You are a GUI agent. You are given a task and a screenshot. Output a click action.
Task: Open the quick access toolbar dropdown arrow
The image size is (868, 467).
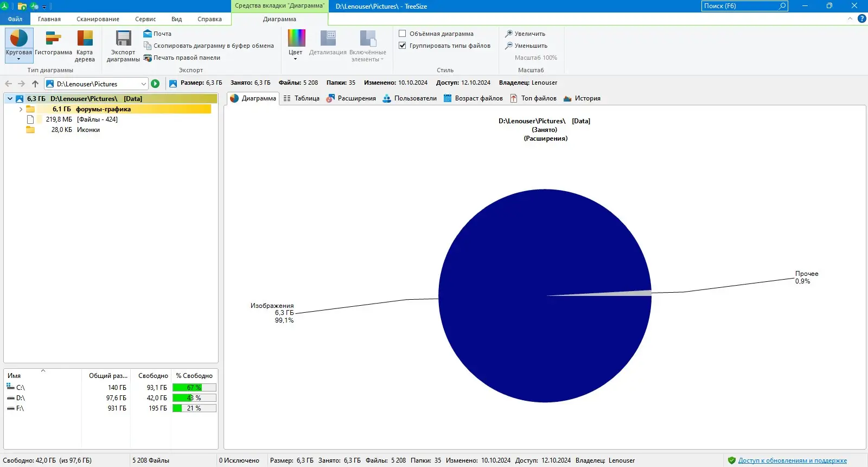click(x=44, y=7)
